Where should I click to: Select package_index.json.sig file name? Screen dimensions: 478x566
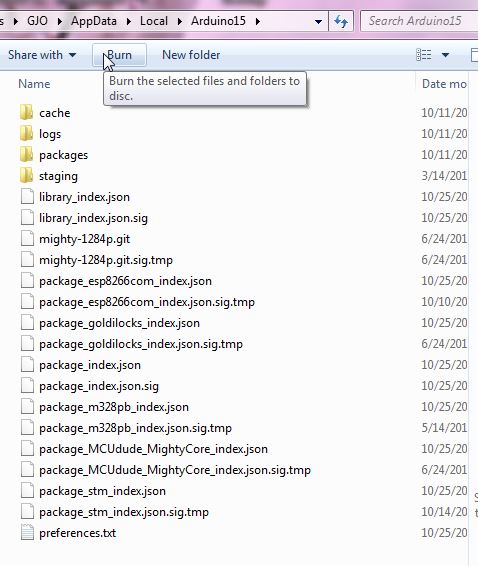(99, 386)
